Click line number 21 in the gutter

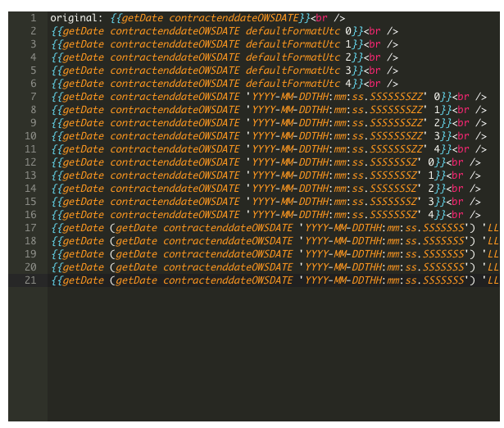pos(30,280)
